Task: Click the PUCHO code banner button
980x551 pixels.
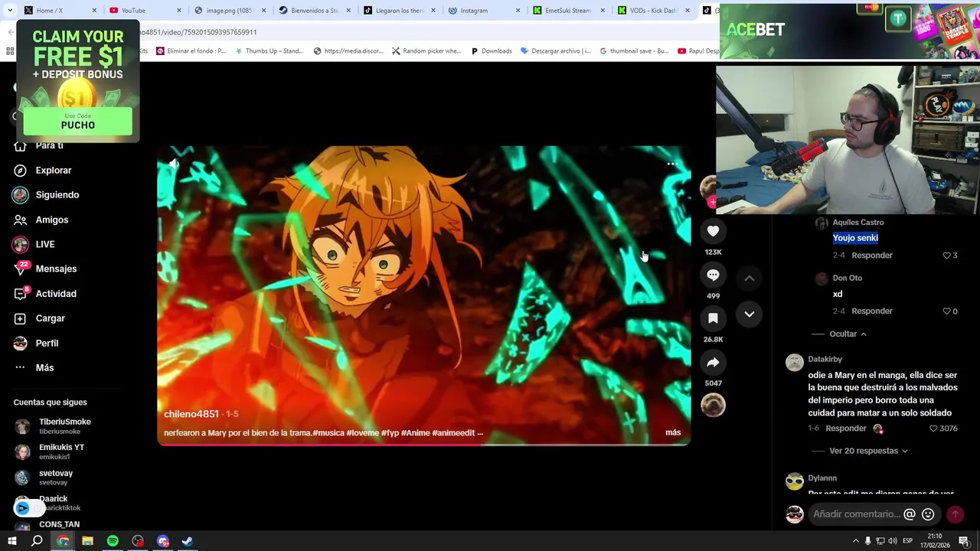Action: point(77,122)
